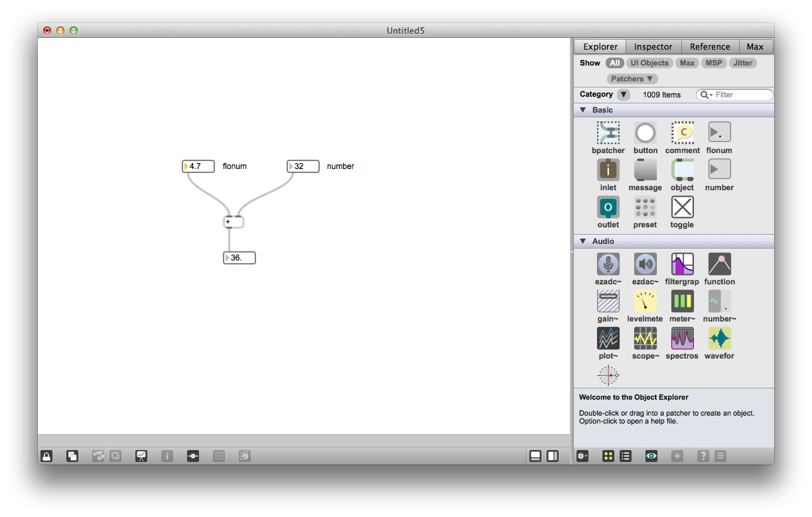The height and width of the screenshot is (517, 812).
Task: Select the levelmeter icon
Action: (645, 301)
